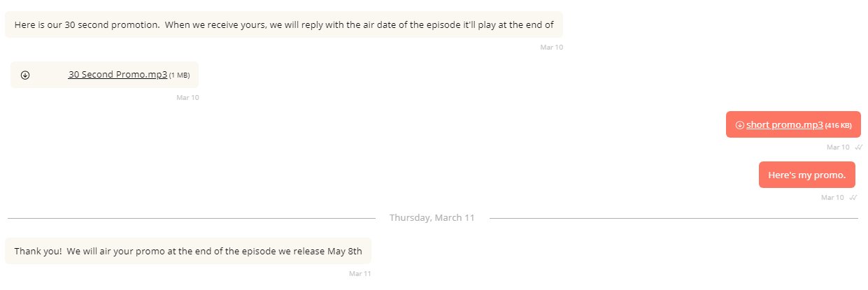
Task: Click the download icon beside 30 Second Promo.mp3
Action: (x=25, y=75)
